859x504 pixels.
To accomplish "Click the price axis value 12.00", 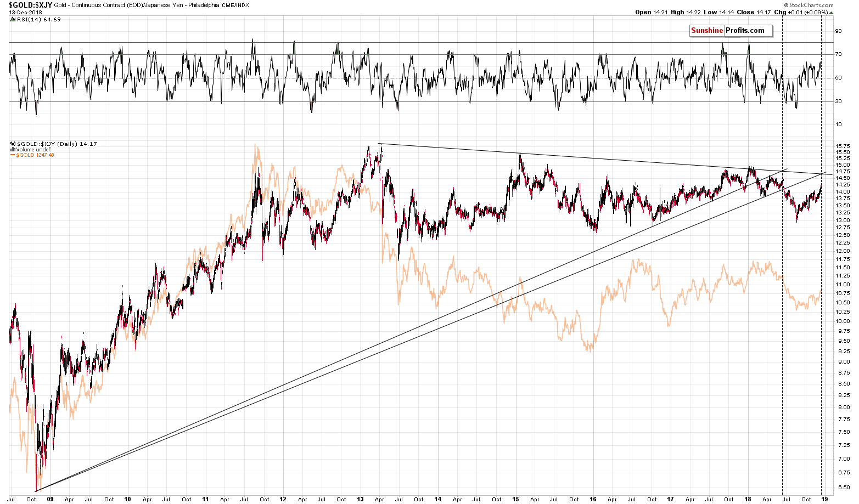I will [841, 251].
